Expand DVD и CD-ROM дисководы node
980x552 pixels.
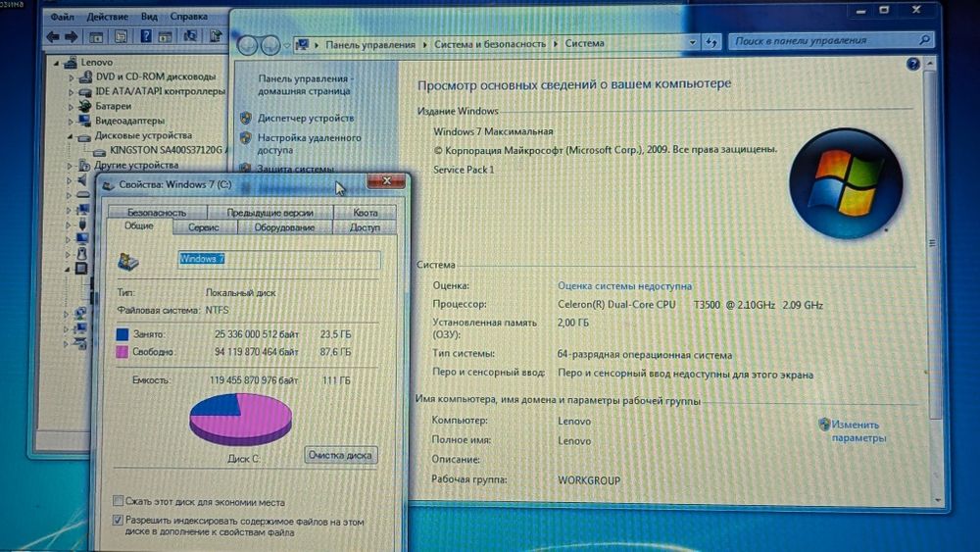pos(71,77)
